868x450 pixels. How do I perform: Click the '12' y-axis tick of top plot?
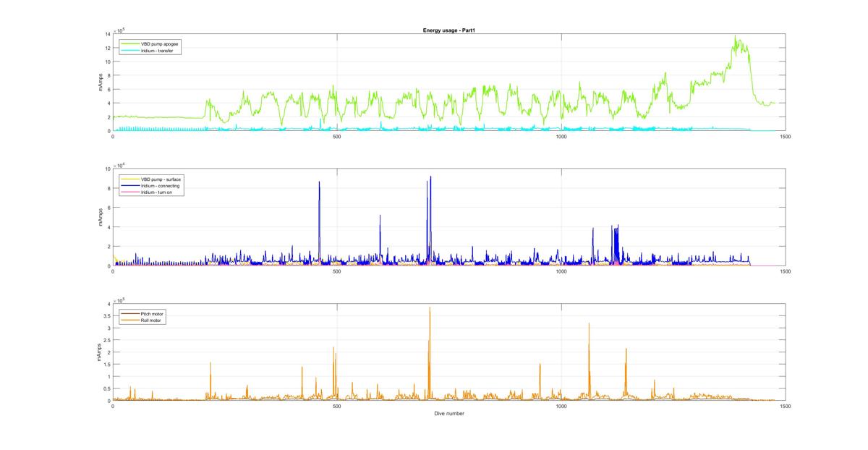[107, 48]
